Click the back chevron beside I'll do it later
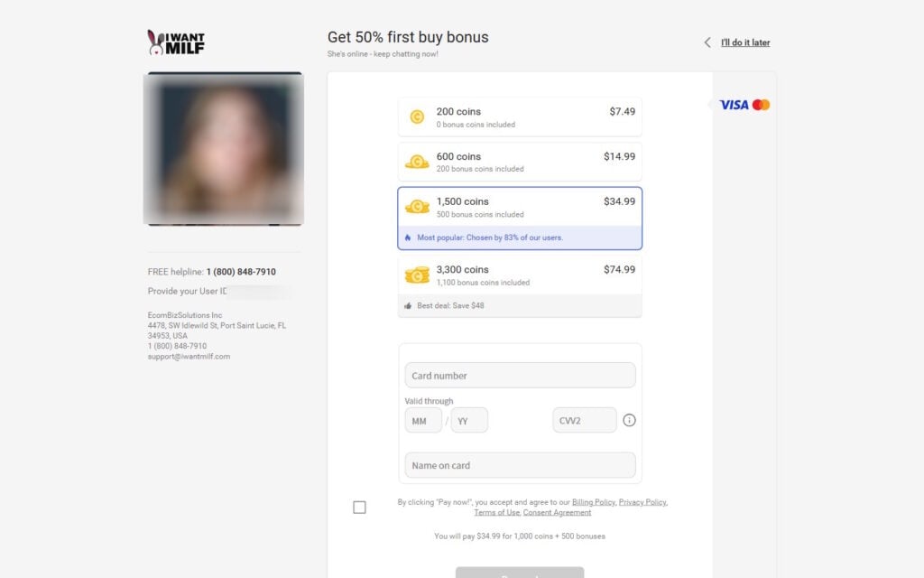Viewport: 924px width, 578px height. click(707, 42)
